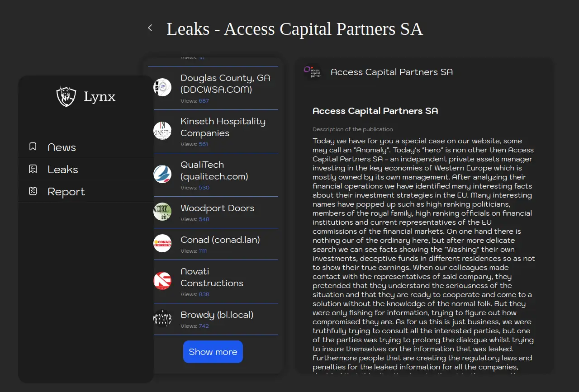The height and width of the screenshot is (392, 579).
Task: Click the Conad logo icon
Action: [x=162, y=243]
